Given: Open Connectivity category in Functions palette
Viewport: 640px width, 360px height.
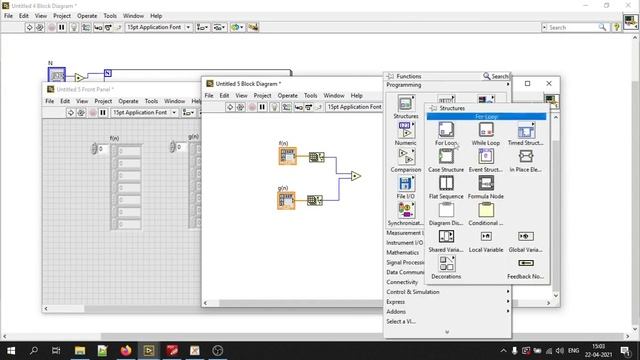Looking at the screenshot, I should pyautogui.click(x=402, y=282).
